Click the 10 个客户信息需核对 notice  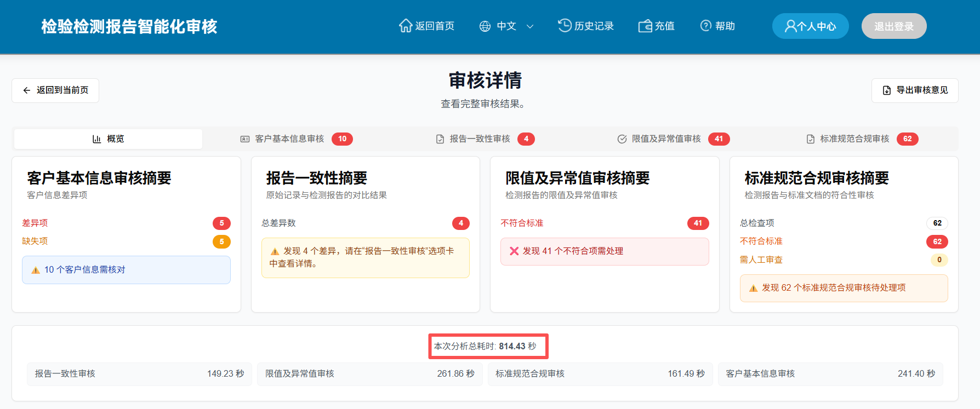[x=126, y=270]
